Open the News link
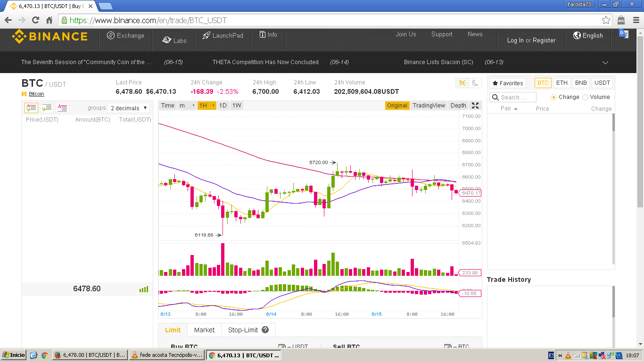 point(475,34)
